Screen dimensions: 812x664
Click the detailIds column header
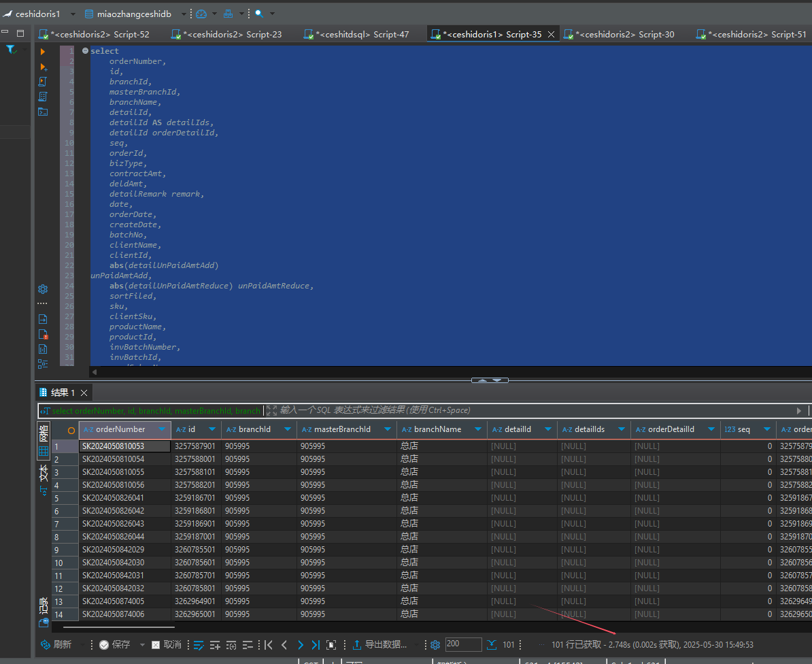coord(594,429)
